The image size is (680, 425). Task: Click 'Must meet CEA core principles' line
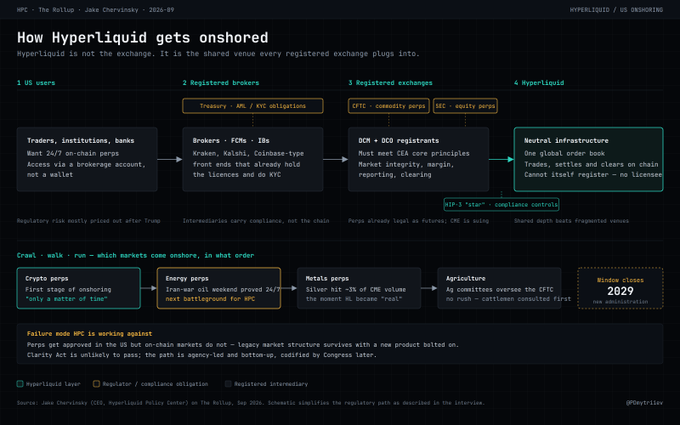pyautogui.click(x=414, y=154)
